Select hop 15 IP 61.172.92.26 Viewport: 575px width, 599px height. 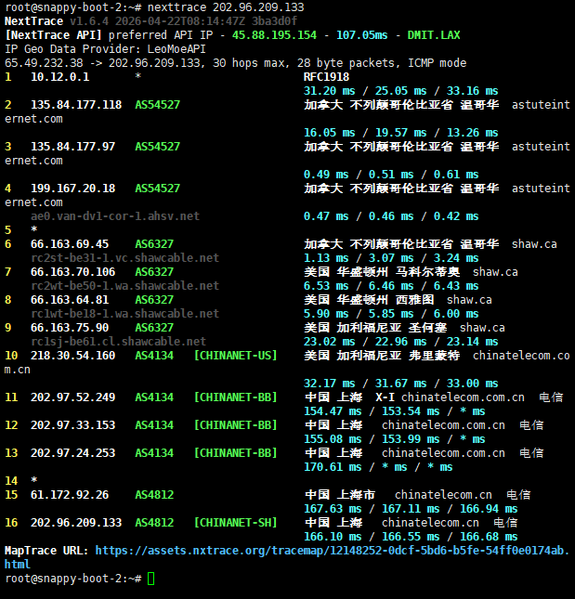(70, 495)
